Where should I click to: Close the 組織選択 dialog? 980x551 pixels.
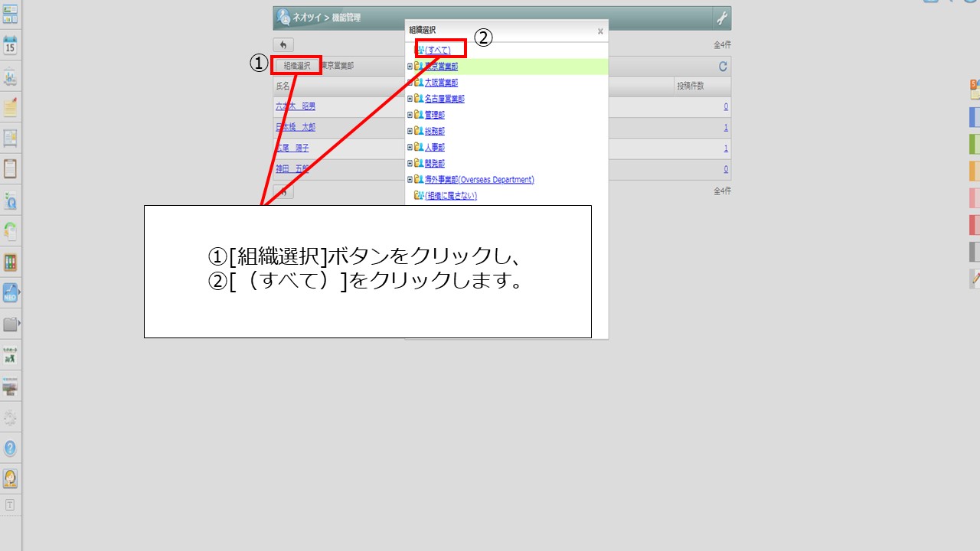point(600,31)
